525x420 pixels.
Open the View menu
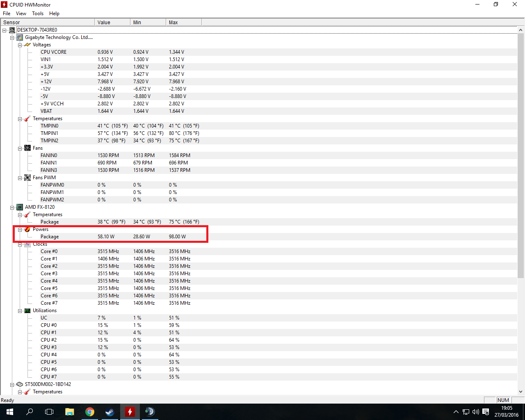(21, 14)
